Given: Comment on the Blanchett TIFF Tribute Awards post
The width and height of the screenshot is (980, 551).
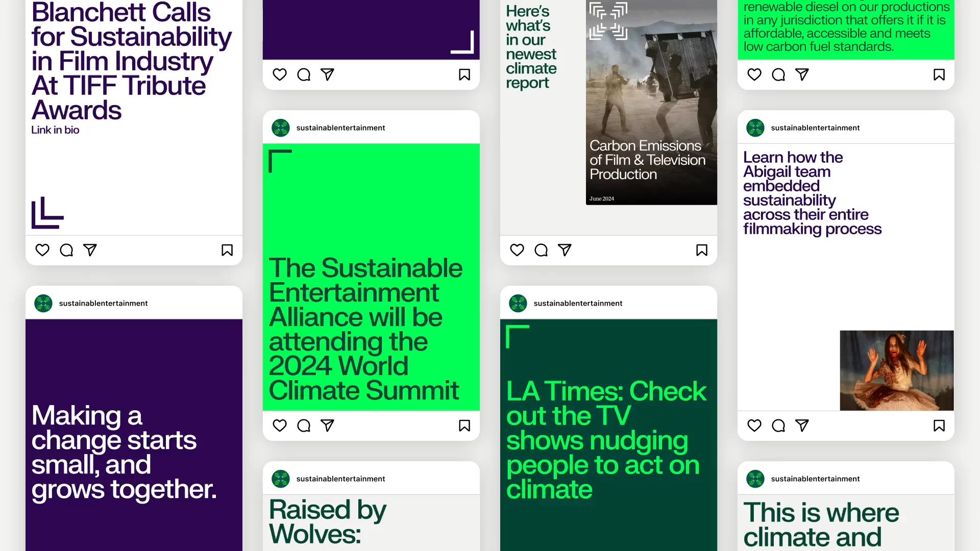Looking at the screenshot, I should 66,250.
